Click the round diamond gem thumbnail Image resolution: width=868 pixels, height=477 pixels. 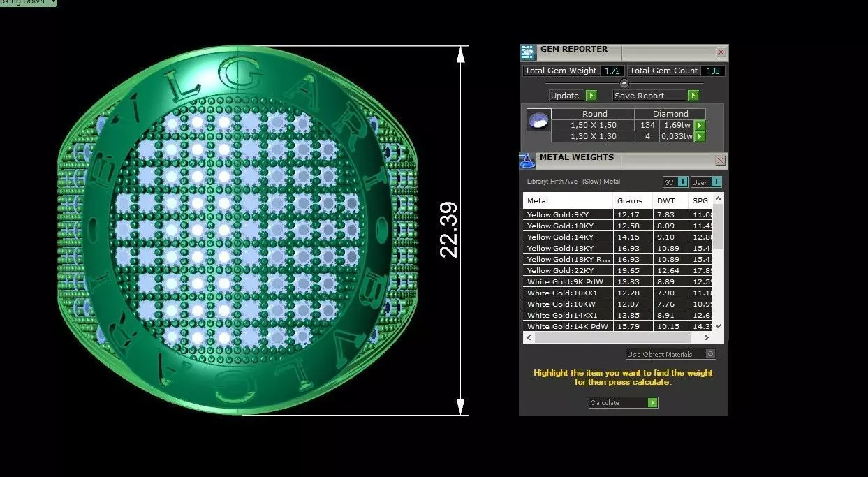[538, 120]
